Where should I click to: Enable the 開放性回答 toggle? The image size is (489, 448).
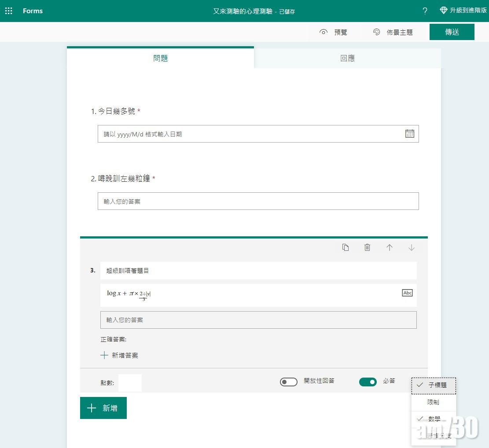pos(289,382)
